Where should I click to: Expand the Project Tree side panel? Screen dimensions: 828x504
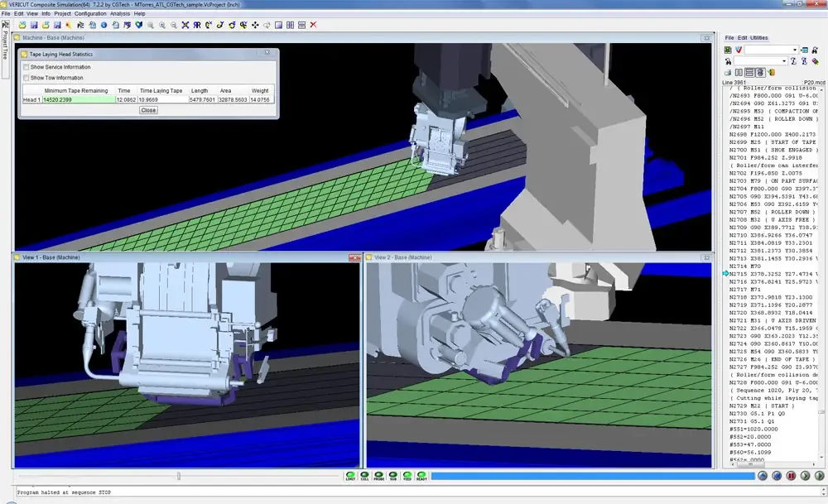(5, 45)
